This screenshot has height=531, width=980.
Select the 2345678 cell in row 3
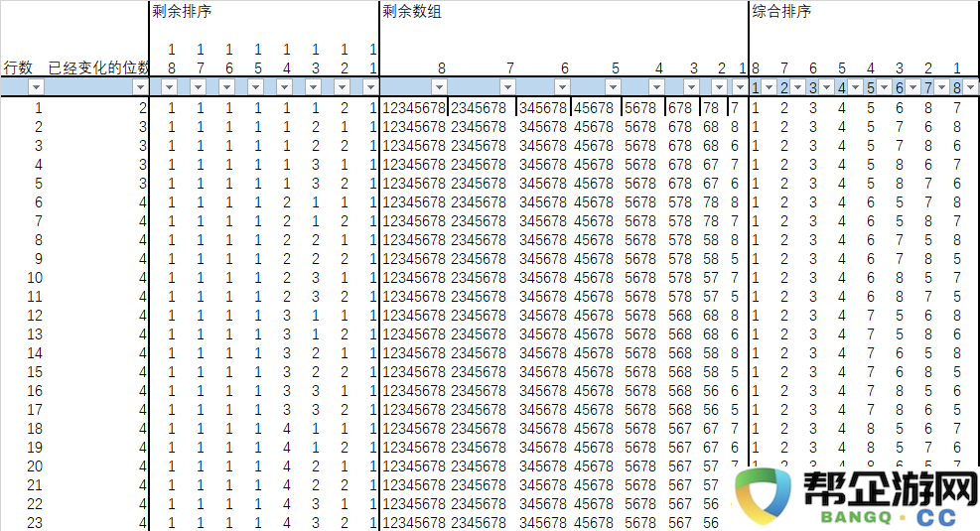pos(479,146)
